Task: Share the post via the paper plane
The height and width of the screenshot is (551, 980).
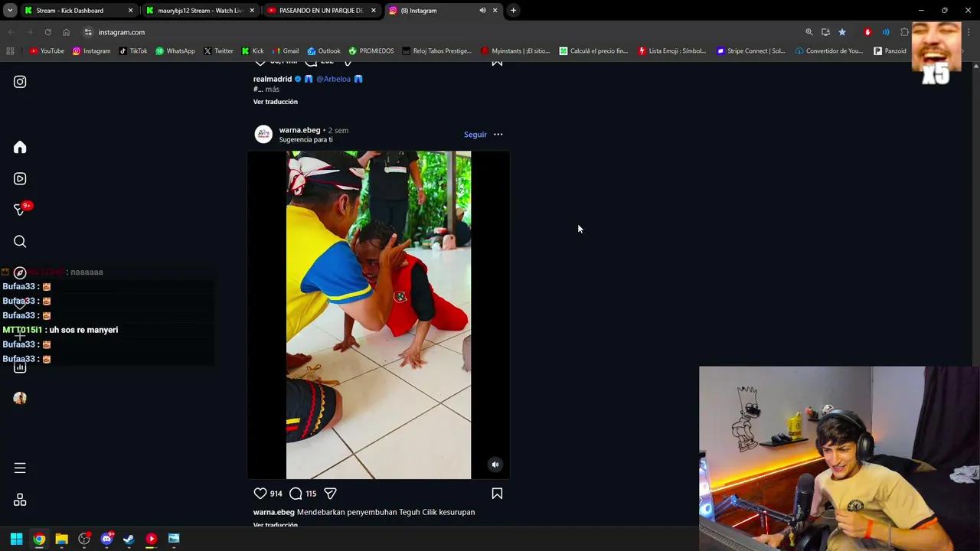Action: (x=330, y=493)
